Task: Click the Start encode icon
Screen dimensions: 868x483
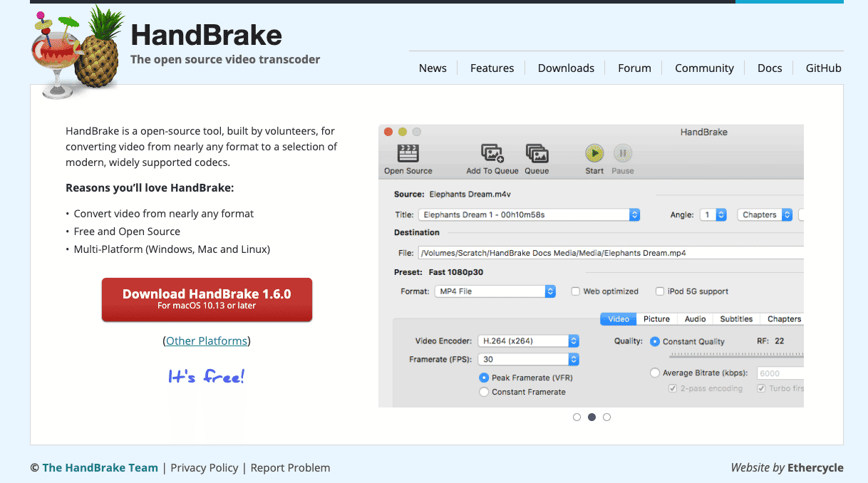Action: 594,153
